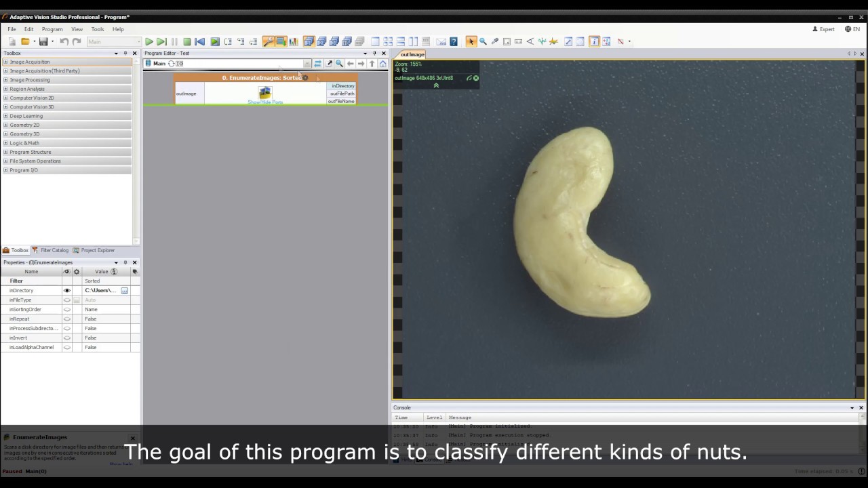Click the Redo arrow icon

click(x=77, y=41)
